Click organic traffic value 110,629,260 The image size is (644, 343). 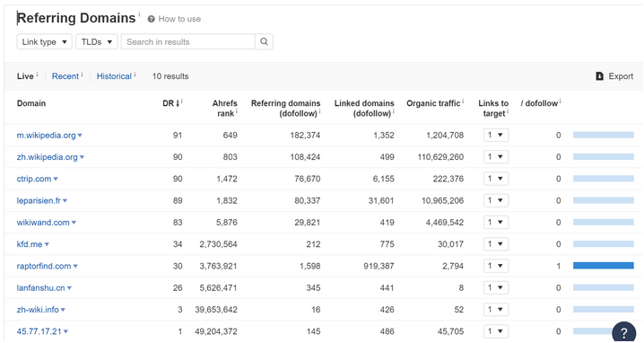click(440, 157)
